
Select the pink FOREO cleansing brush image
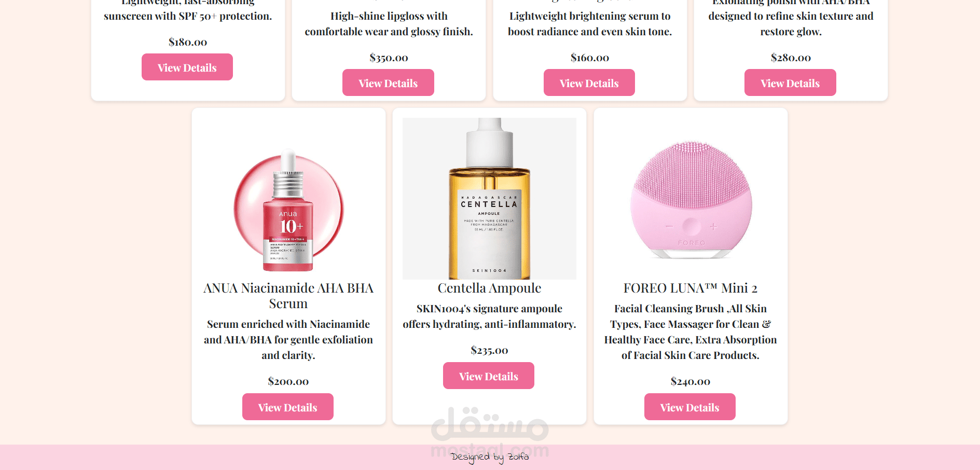691,199
